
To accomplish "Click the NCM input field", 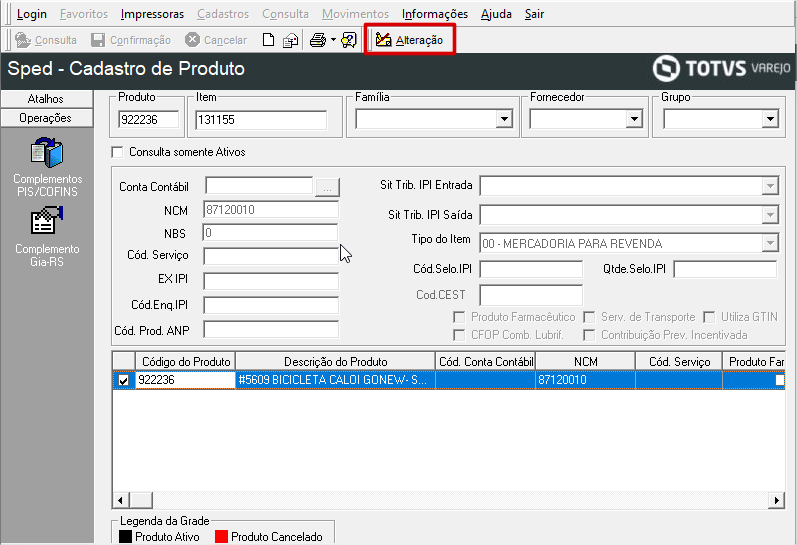I will coord(270,209).
